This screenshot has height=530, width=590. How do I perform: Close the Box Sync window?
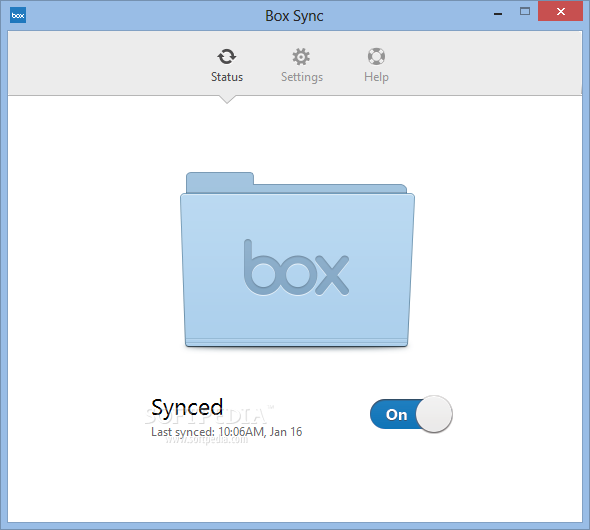tap(561, 12)
